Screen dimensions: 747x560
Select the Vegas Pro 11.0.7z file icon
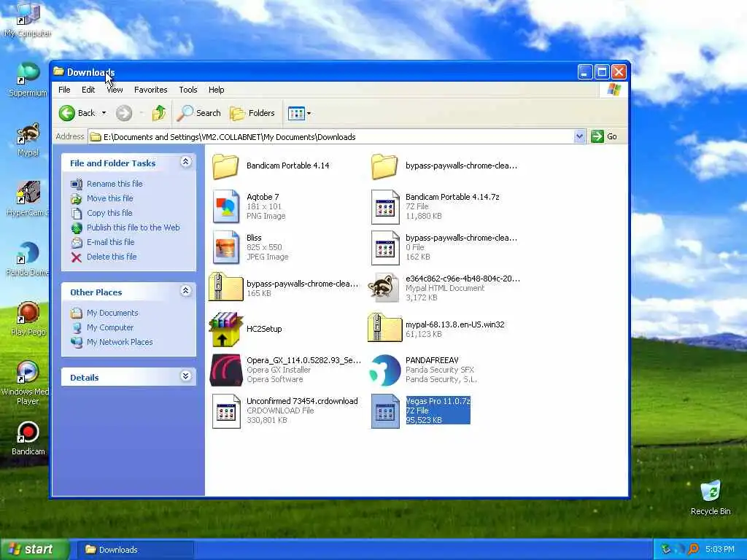pos(385,411)
